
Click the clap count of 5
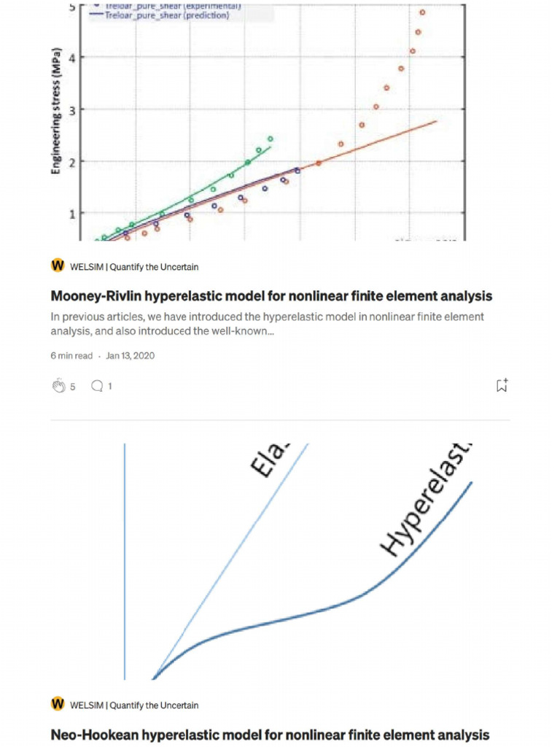pyautogui.click(x=73, y=387)
